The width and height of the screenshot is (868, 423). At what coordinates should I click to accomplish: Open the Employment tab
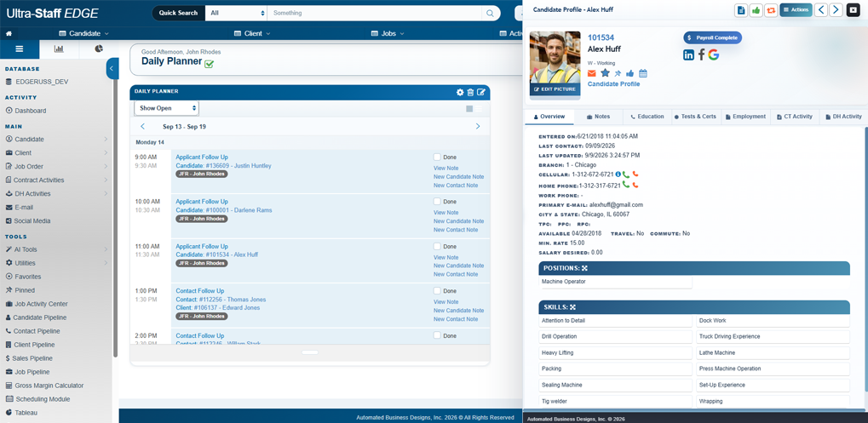[745, 117]
